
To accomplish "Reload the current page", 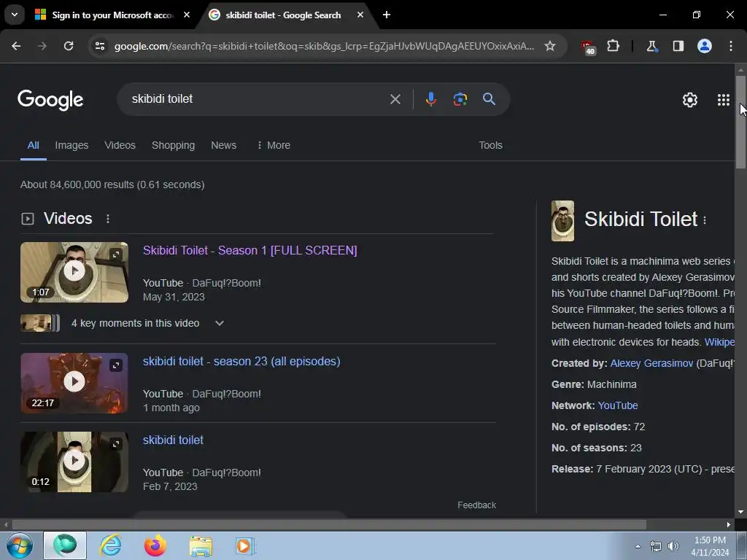I will [69, 46].
